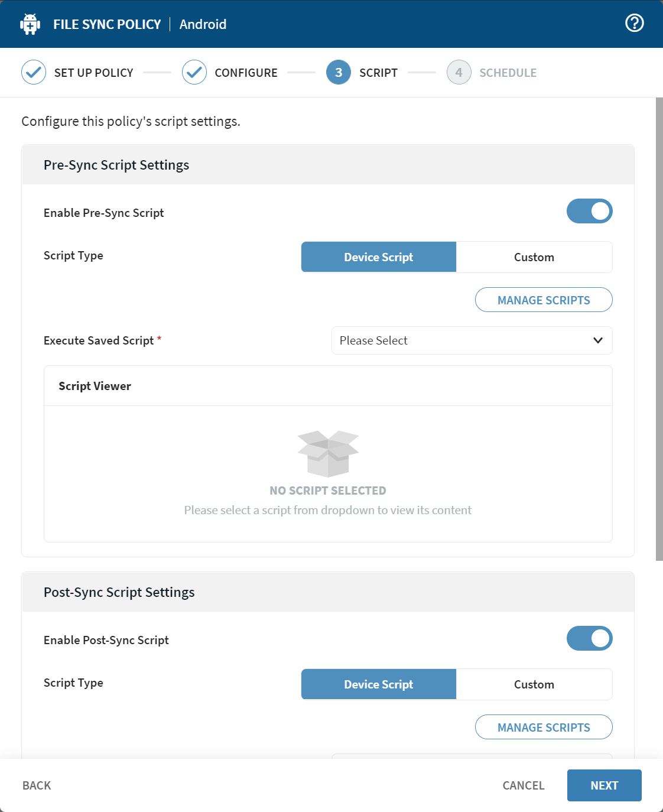This screenshot has width=663, height=812.
Task: Turn off Enable Post-Sync Script
Action: [590, 638]
